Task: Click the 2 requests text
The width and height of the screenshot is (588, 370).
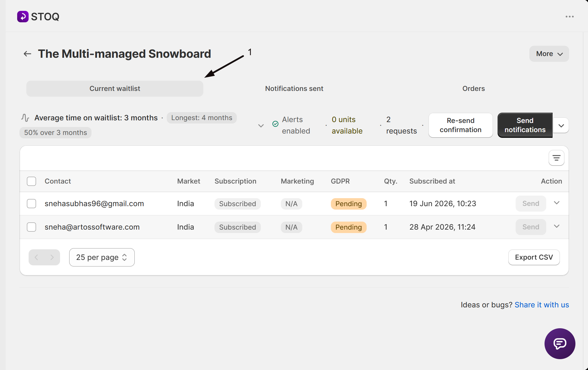Action: 402,125
